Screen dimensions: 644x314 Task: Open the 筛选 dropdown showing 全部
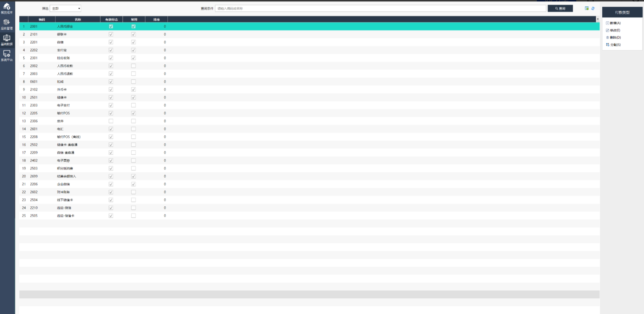(65, 8)
